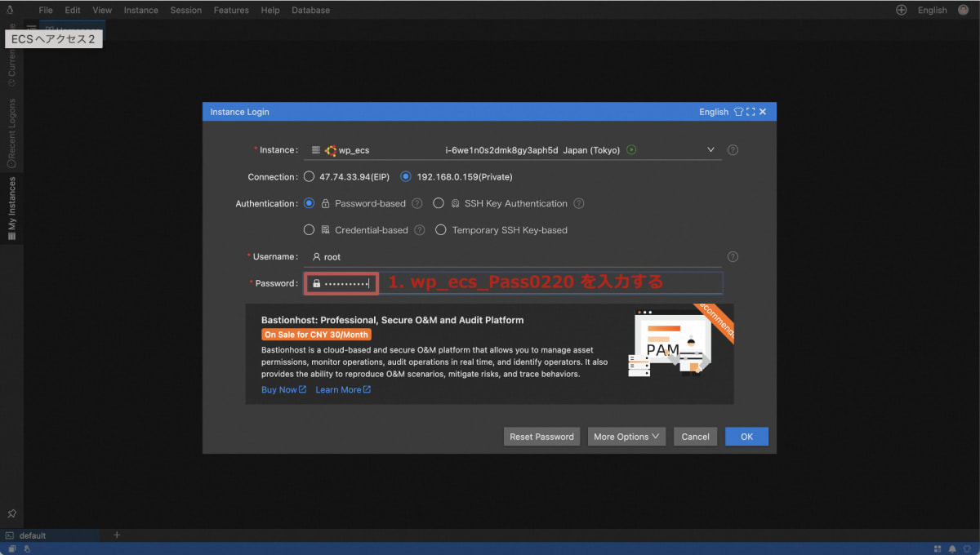980x555 pixels.
Task: Open the Edit menu
Action: tap(73, 11)
